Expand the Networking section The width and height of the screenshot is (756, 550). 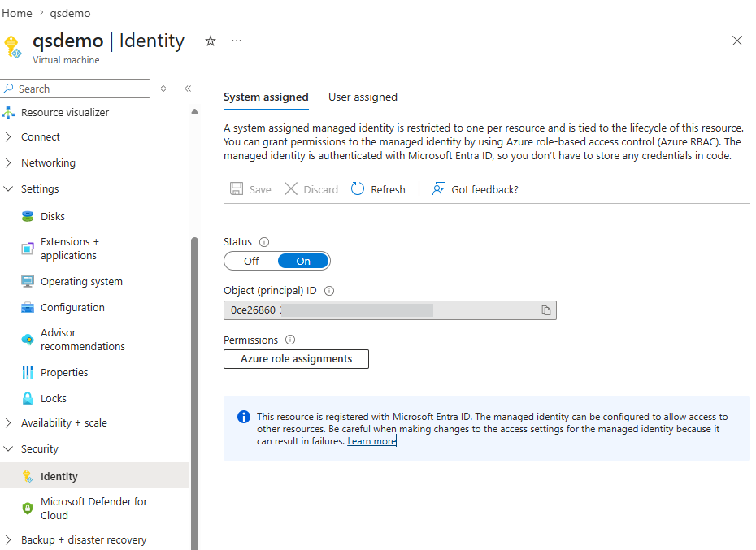click(8, 163)
